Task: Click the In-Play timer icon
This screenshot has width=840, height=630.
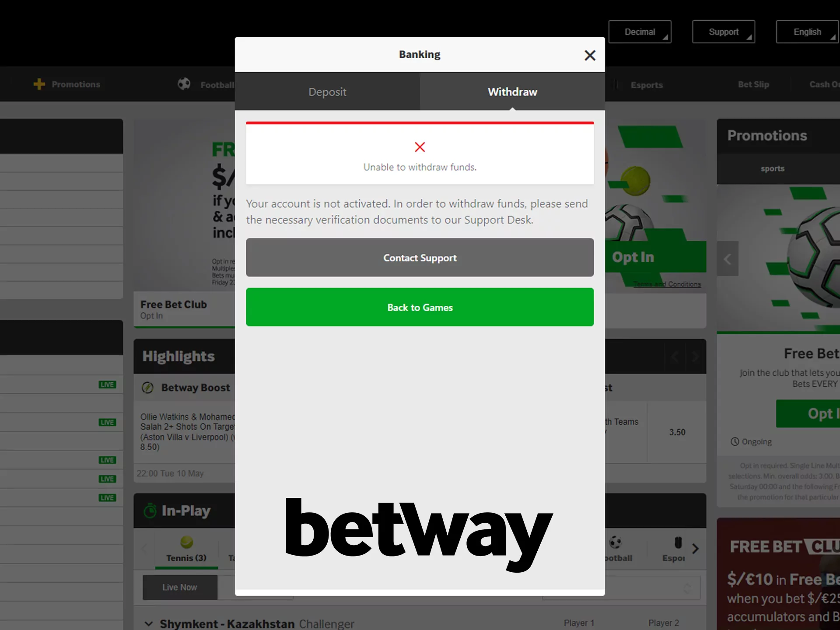Action: [x=150, y=510]
